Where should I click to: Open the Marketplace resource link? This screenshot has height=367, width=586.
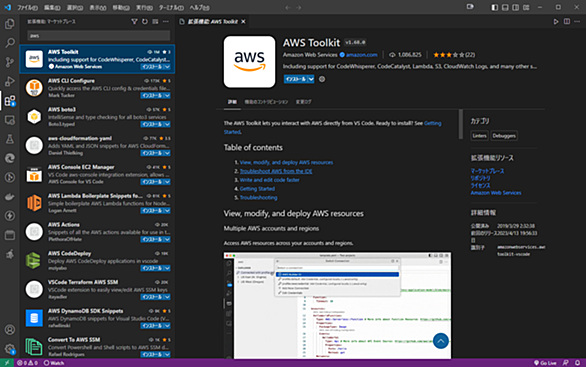pyautogui.click(x=487, y=171)
